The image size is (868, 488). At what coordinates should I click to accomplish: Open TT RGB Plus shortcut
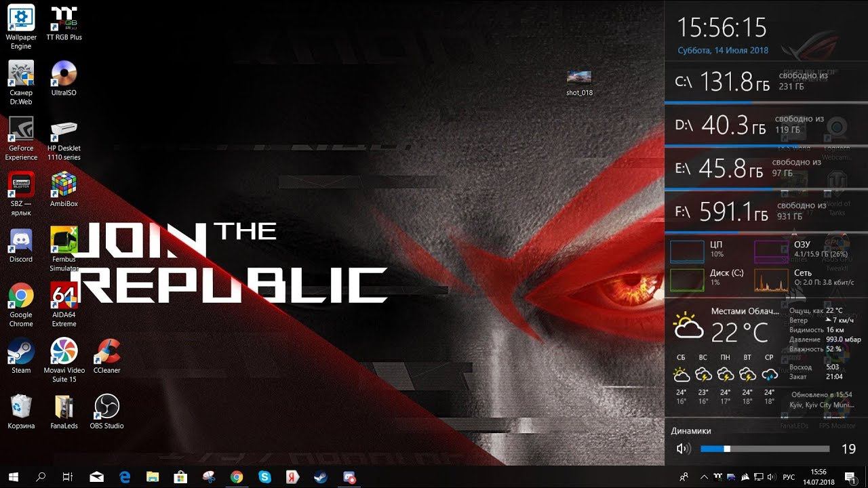click(x=64, y=23)
